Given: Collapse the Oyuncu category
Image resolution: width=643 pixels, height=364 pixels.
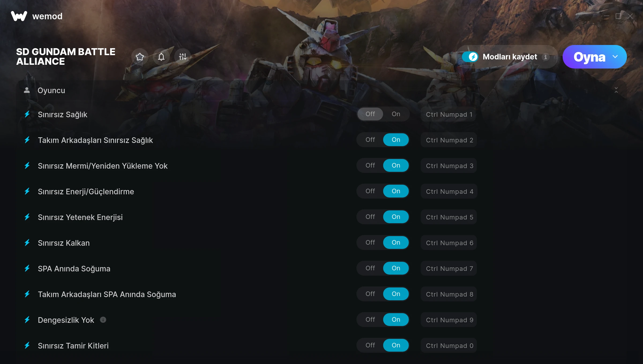Looking at the screenshot, I should (616, 90).
